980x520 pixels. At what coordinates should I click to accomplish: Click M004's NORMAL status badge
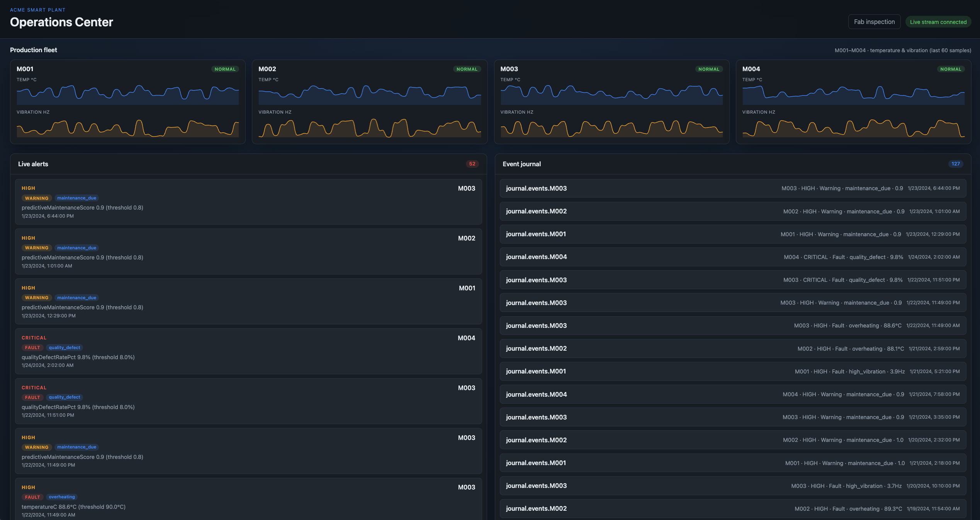951,69
